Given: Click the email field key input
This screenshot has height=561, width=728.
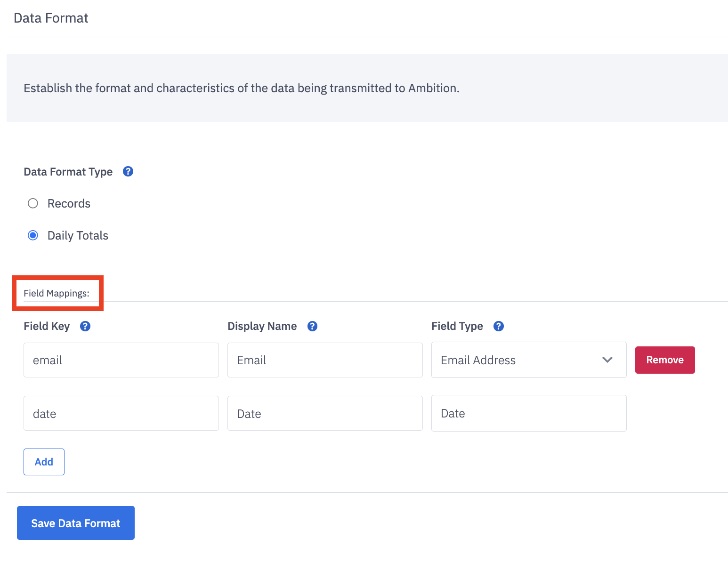Looking at the screenshot, I should 121,360.
